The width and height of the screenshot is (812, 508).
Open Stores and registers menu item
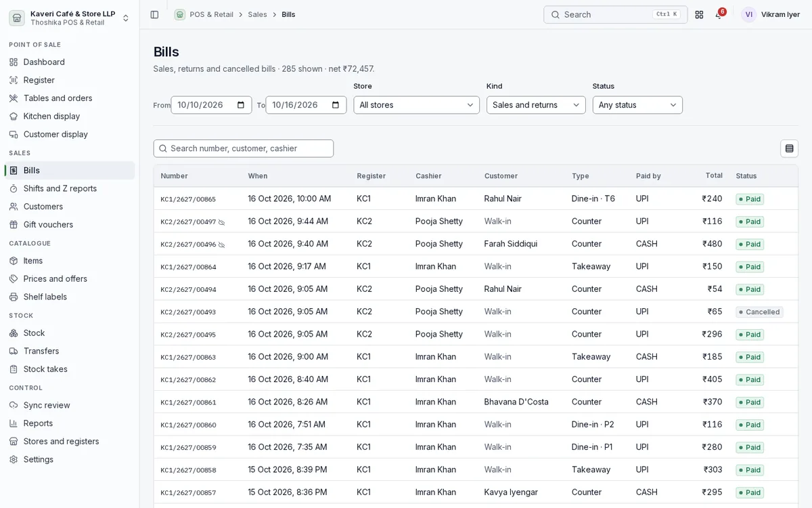click(70, 442)
